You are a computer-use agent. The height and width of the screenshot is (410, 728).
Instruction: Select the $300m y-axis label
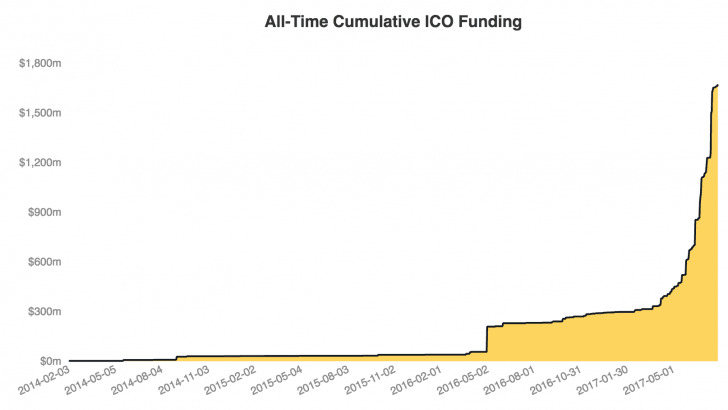point(44,311)
